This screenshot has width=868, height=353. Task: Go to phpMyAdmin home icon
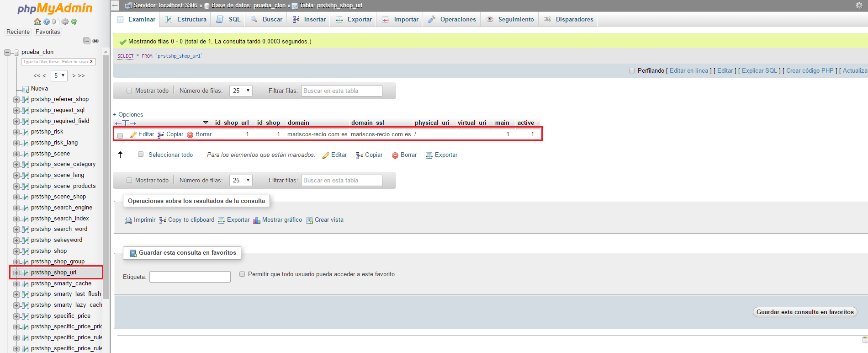click(x=37, y=21)
